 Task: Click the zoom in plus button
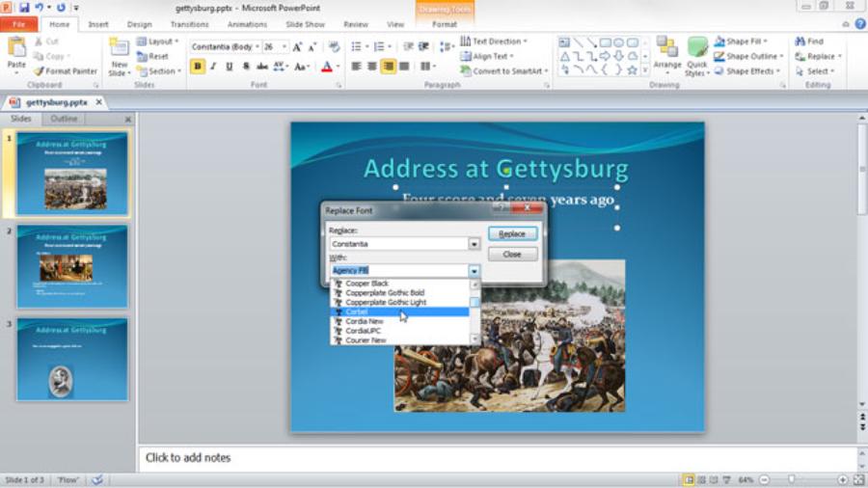[x=843, y=479]
